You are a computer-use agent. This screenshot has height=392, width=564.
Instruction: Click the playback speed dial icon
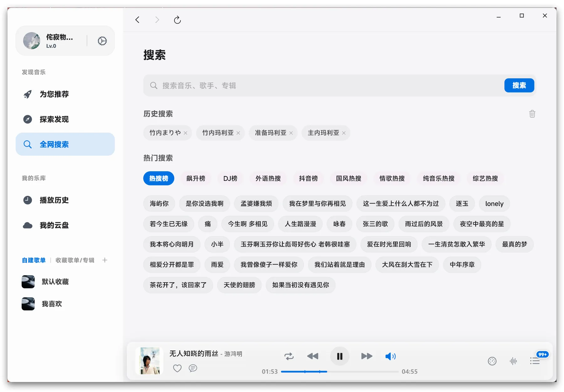[x=492, y=361]
